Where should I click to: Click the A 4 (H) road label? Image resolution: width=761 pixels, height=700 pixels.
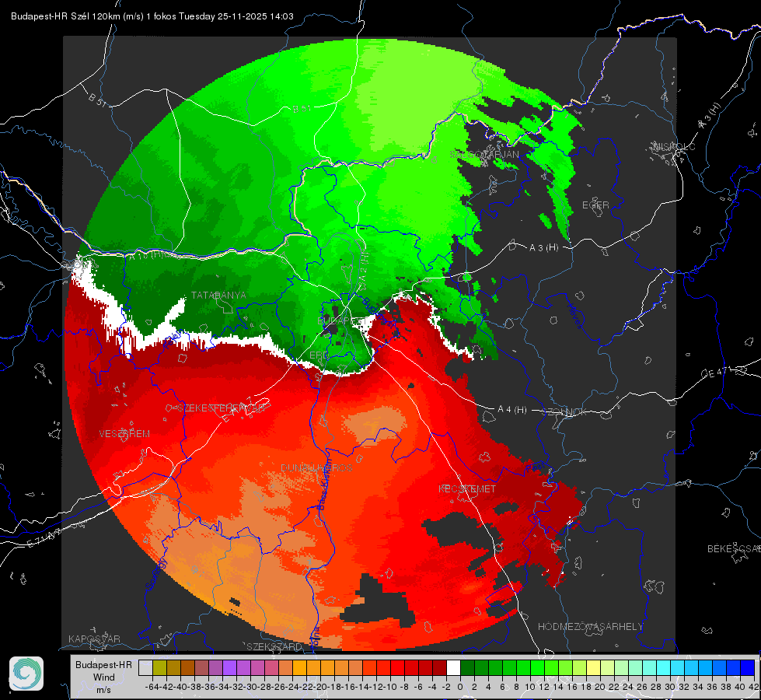point(512,410)
